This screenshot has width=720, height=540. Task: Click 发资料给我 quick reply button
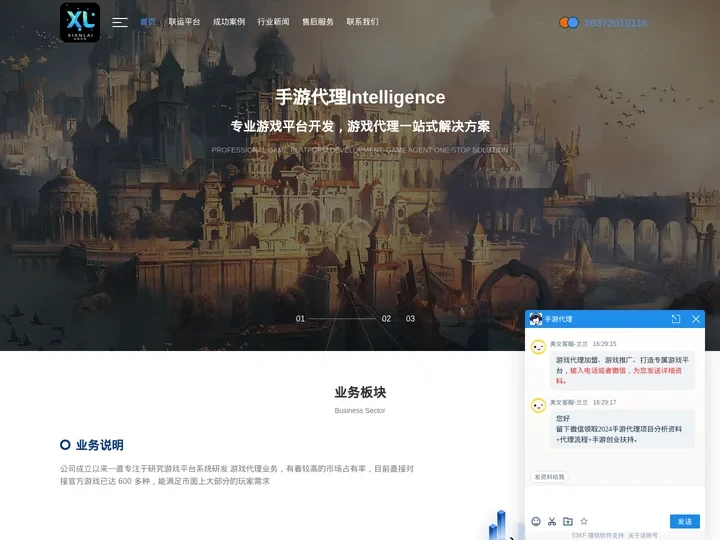point(549,477)
